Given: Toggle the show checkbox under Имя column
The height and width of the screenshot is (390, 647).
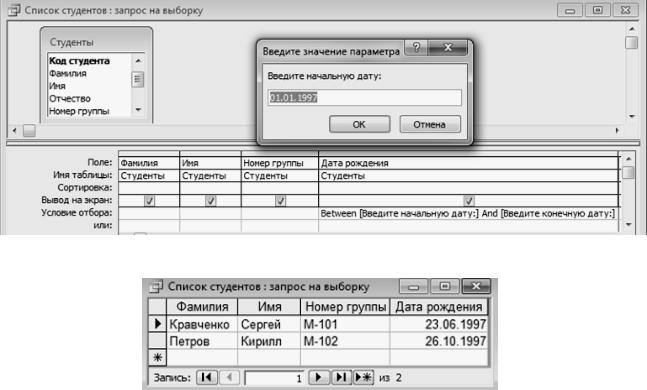Looking at the screenshot, I should coord(210,201).
